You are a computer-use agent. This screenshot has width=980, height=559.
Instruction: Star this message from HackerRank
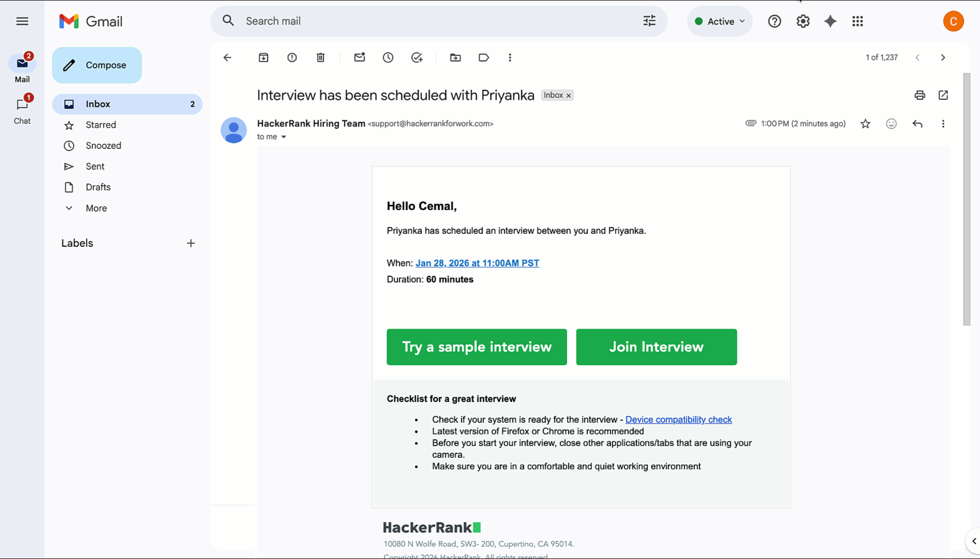tap(865, 124)
